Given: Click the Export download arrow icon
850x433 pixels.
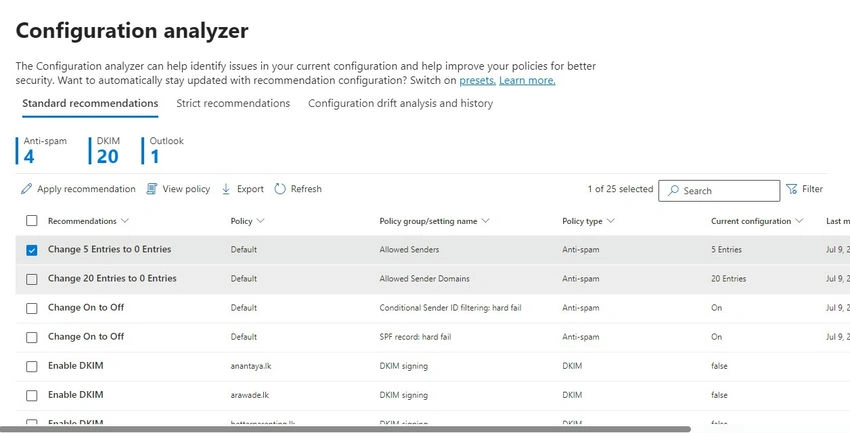Looking at the screenshot, I should (x=226, y=189).
